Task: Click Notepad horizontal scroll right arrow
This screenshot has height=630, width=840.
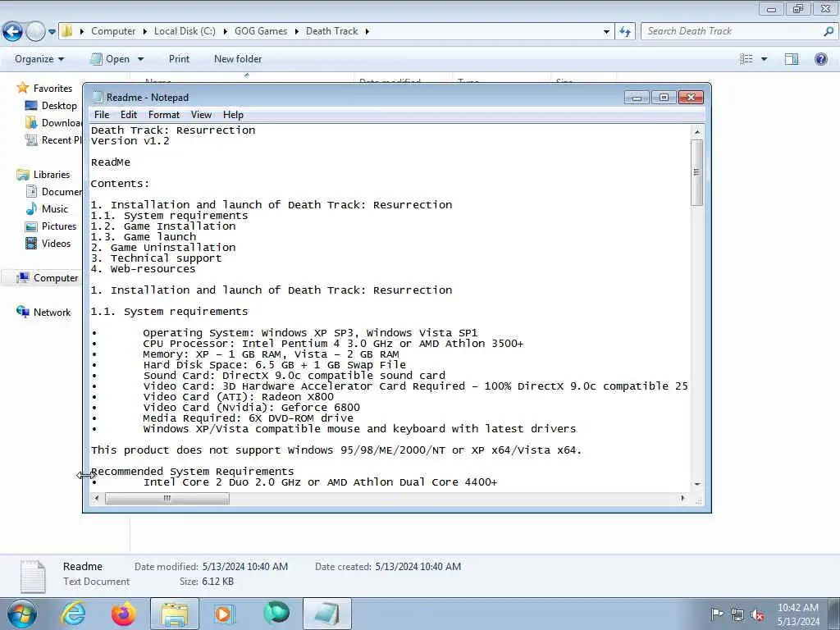Action: [682, 498]
